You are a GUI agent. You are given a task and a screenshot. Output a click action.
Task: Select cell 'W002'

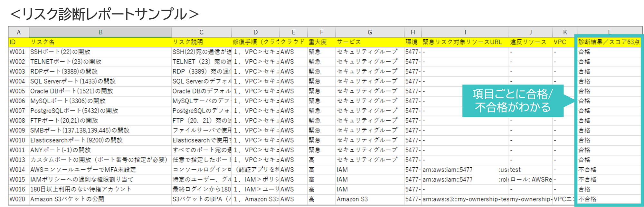click(19, 62)
